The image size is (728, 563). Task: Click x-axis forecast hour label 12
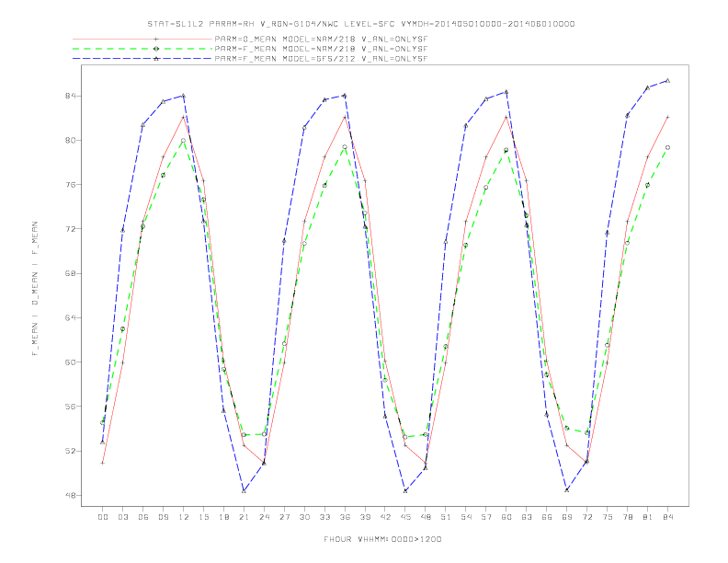point(184,517)
